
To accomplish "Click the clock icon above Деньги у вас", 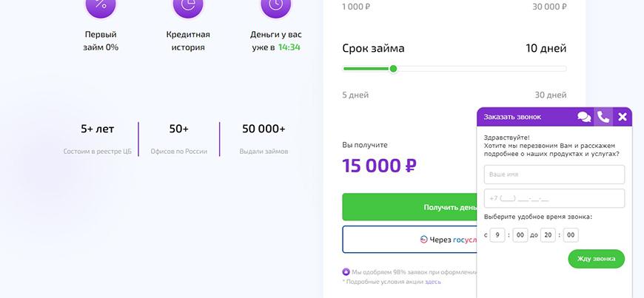I will click(x=275, y=6).
